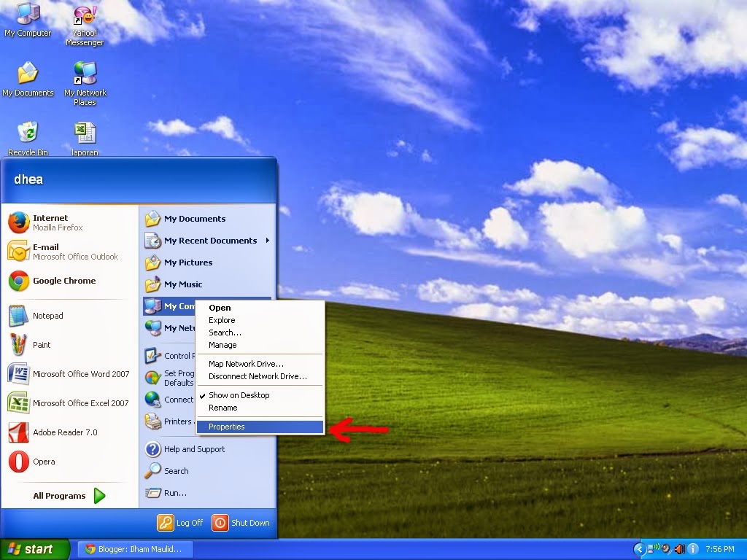
Task: Open My Documents desktop icon
Action: (28, 79)
